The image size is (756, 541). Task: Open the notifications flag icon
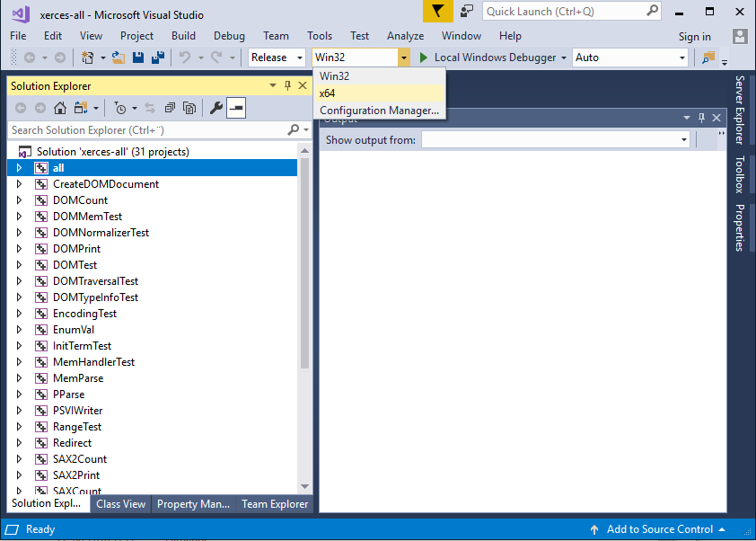tap(437, 11)
